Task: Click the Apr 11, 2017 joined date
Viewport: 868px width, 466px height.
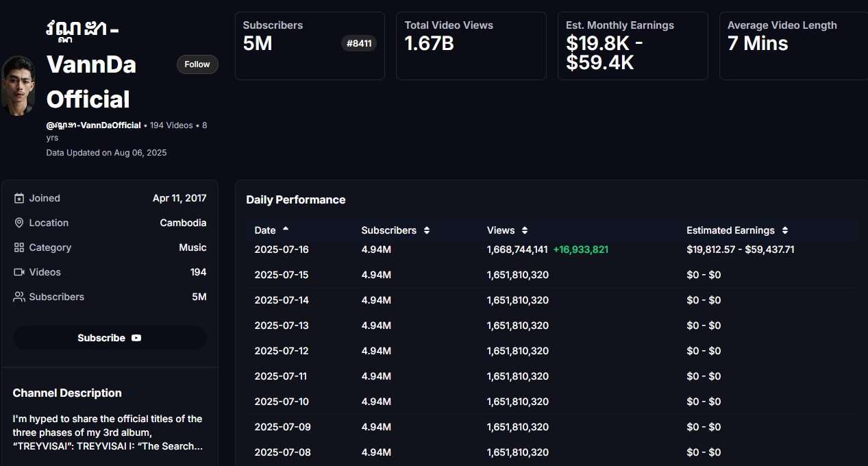Action: pyautogui.click(x=179, y=198)
